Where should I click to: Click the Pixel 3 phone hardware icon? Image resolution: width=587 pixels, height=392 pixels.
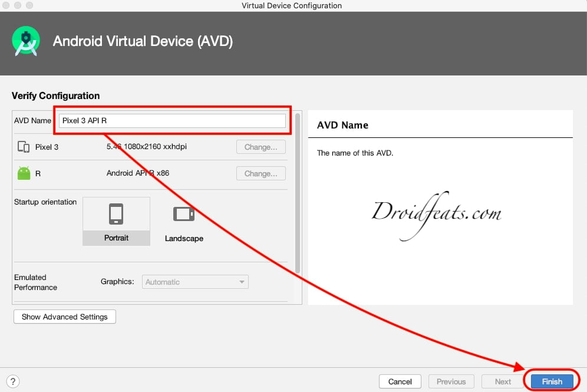tap(23, 147)
